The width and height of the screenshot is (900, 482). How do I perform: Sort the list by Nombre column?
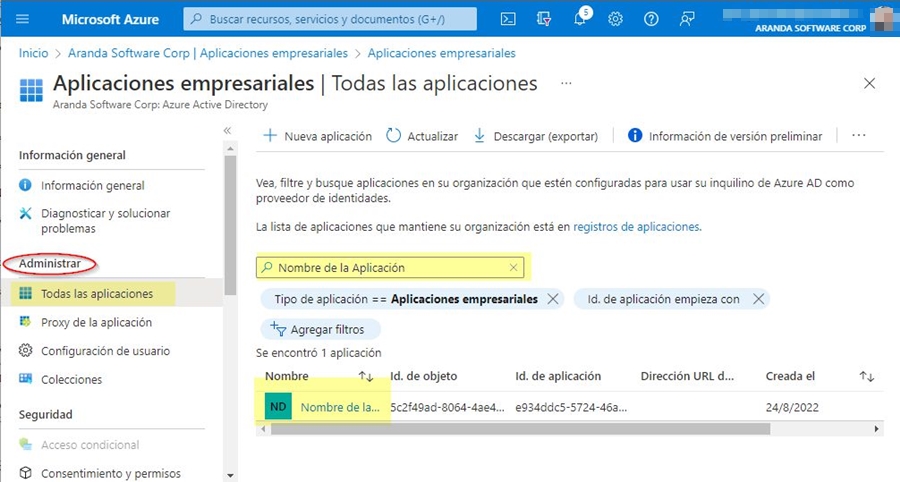tap(365, 376)
